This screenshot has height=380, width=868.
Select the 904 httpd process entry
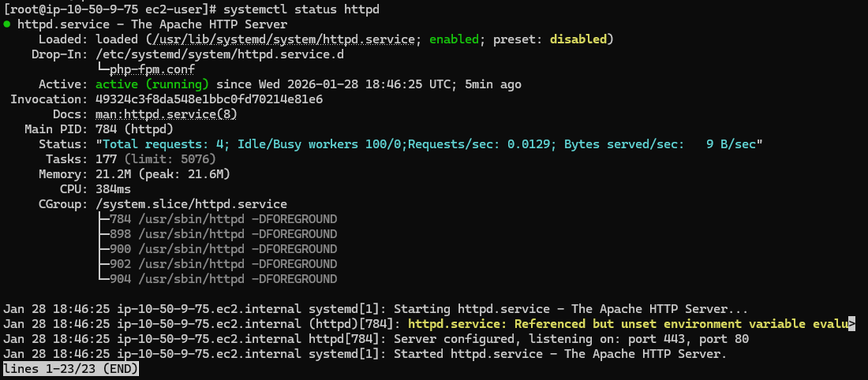[x=223, y=279]
